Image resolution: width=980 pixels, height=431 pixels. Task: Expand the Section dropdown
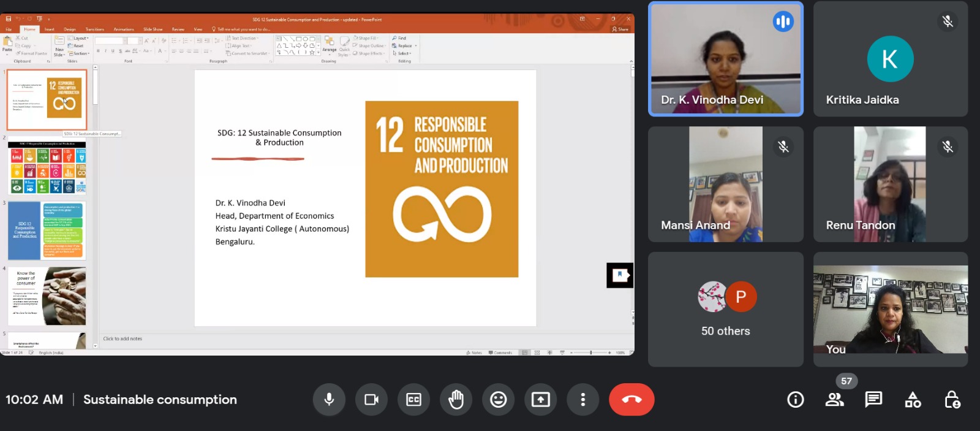79,53
